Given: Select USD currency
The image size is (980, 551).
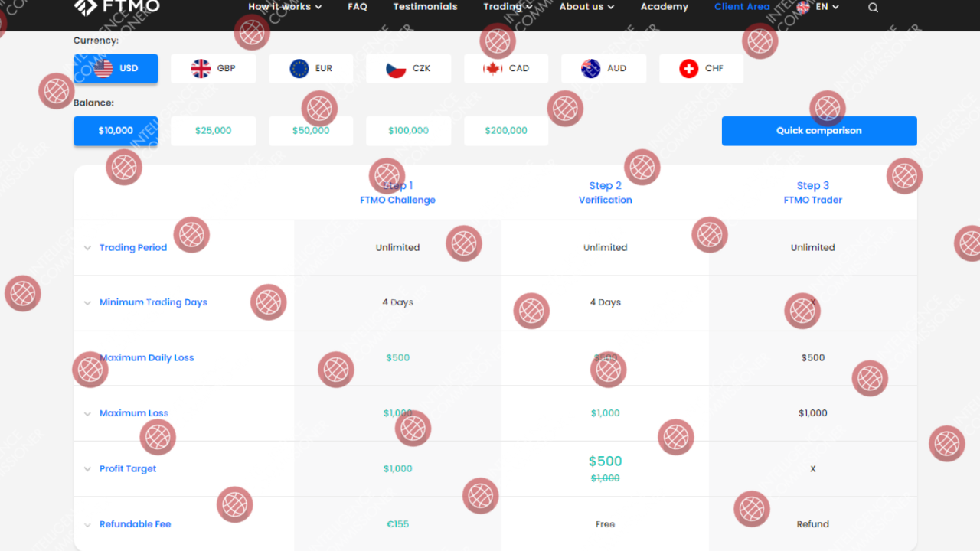Looking at the screenshot, I should pyautogui.click(x=116, y=68).
